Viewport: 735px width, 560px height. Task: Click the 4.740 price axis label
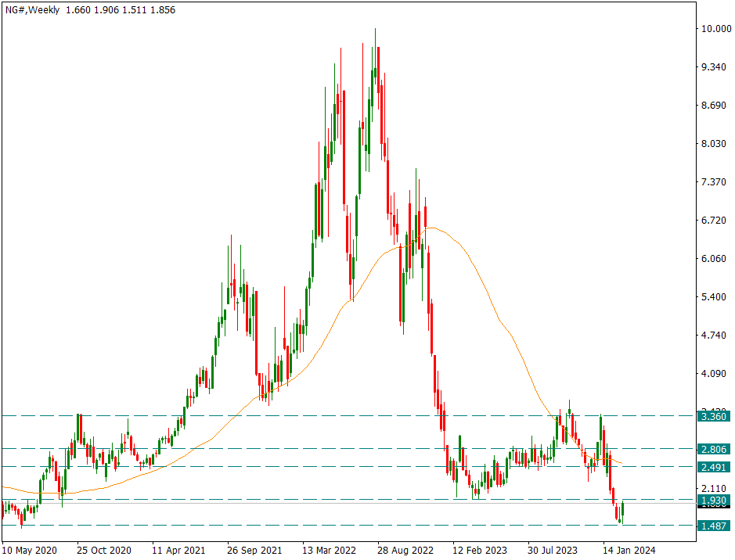click(x=713, y=336)
